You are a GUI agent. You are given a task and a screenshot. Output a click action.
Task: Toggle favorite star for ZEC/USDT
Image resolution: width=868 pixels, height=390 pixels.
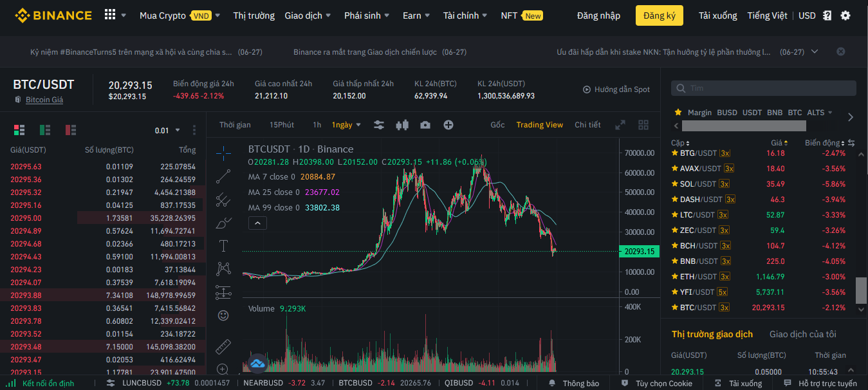[x=675, y=230]
